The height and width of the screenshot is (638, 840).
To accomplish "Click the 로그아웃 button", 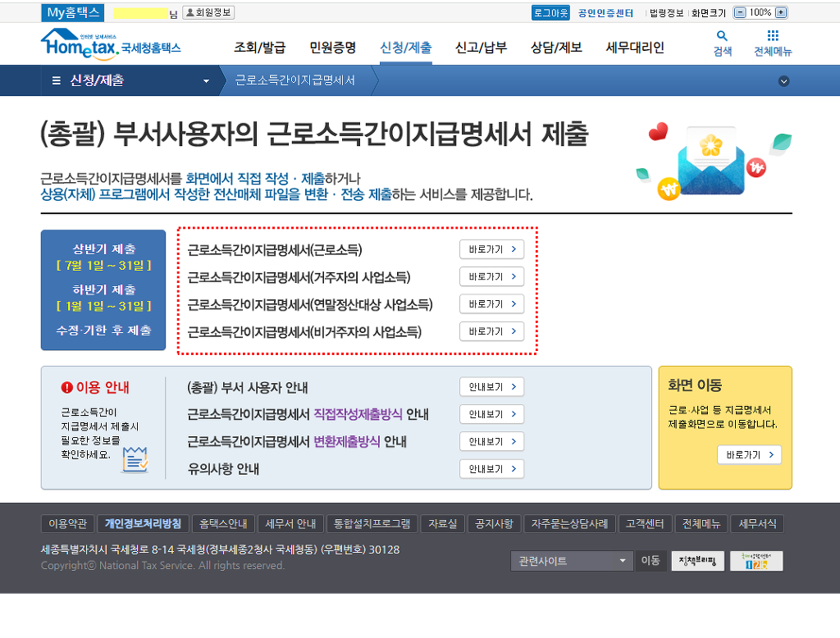I will click(550, 13).
